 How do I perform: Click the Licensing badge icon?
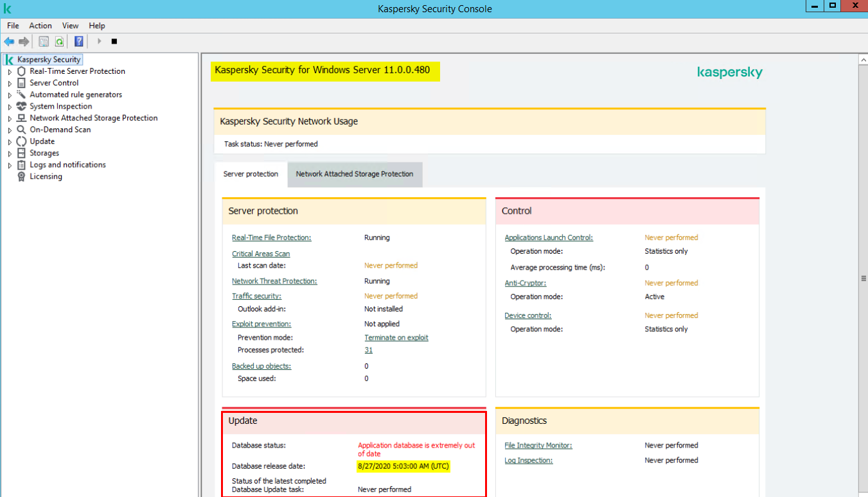[x=21, y=177]
